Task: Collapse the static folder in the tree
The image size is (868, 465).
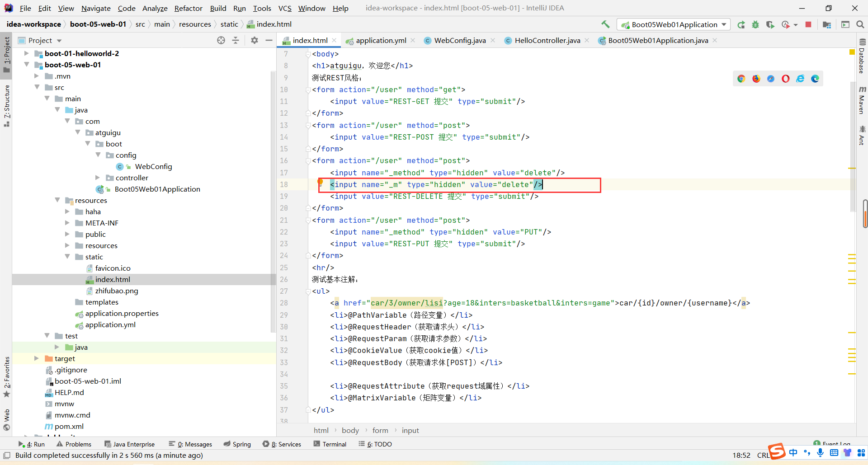Action: pyautogui.click(x=67, y=257)
